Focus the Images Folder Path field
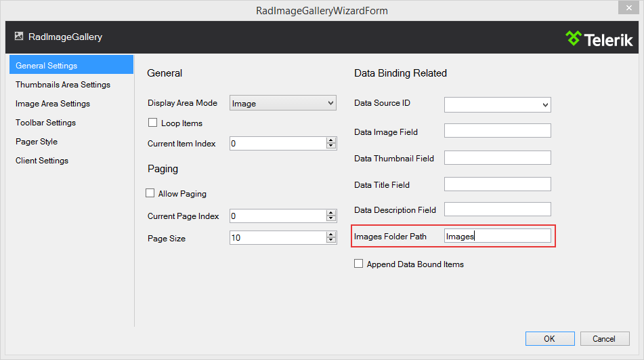Viewport: 644px width, 360px height. coord(497,236)
